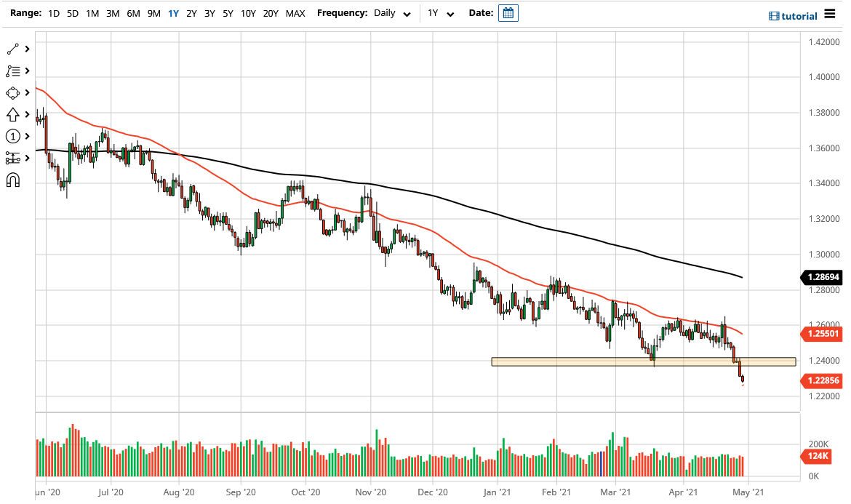851x504 pixels.
Task: Click the highlighted support zone rectangle
Action: click(x=644, y=361)
